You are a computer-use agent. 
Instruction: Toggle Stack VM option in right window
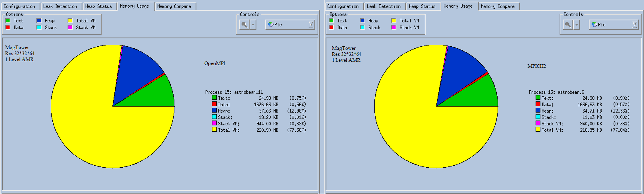click(394, 27)
